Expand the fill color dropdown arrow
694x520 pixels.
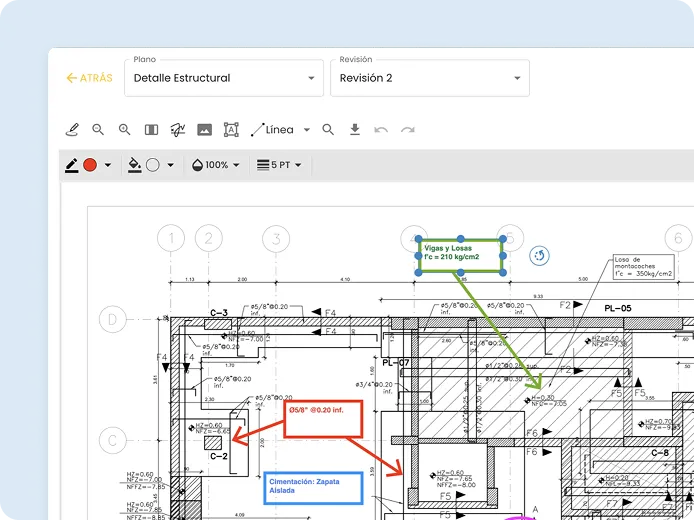tap(170, 166)
